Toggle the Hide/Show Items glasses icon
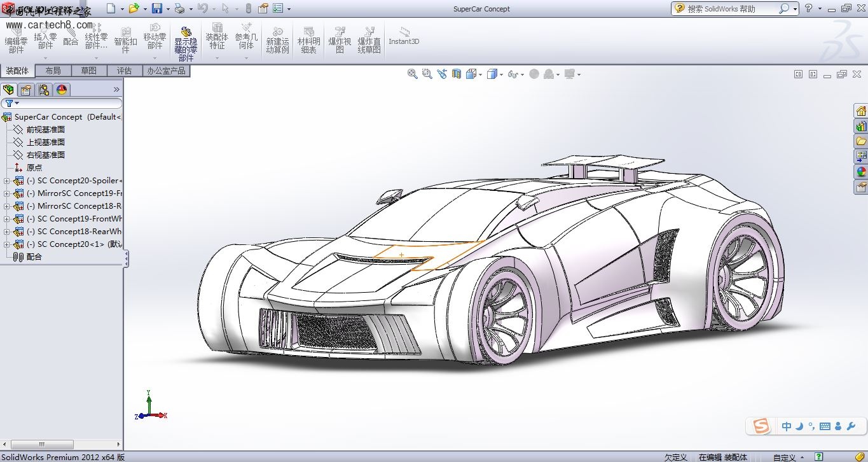868x462 pixels. coord(513,74)
